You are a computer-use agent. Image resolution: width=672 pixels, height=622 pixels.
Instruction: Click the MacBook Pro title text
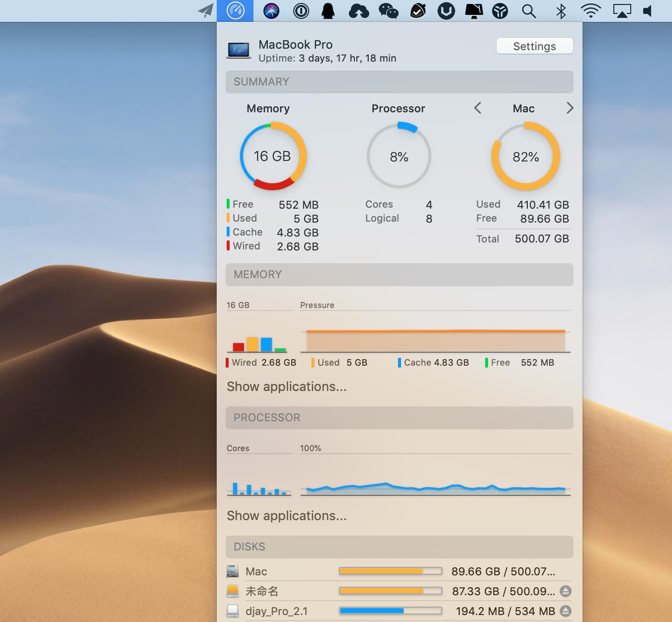click(296, 44)
